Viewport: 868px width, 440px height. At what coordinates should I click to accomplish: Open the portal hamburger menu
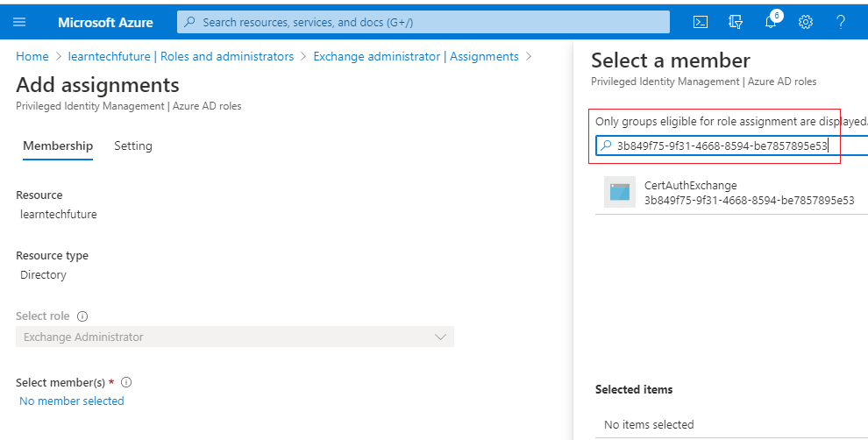pos(20,22)
